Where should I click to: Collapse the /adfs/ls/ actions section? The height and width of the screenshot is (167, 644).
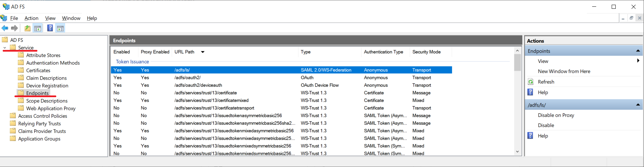(638, 105)
